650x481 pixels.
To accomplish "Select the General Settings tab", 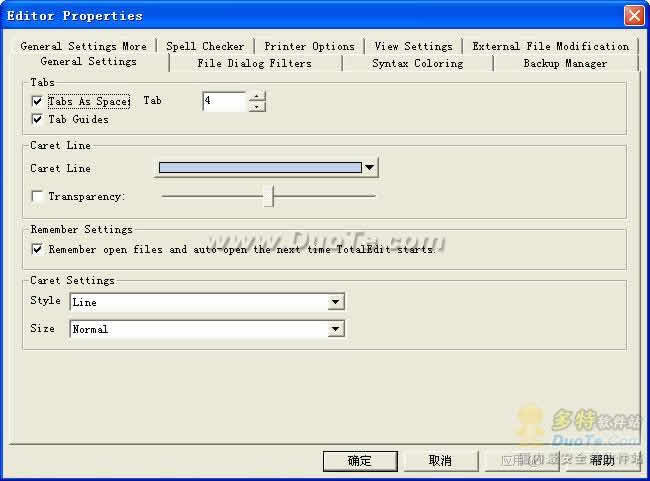I will point(89,62).
